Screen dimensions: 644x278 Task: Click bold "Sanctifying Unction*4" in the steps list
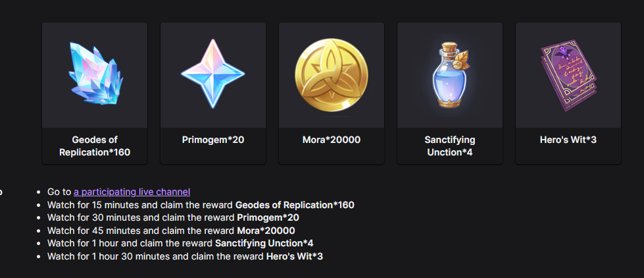click(x=264, y=243)
